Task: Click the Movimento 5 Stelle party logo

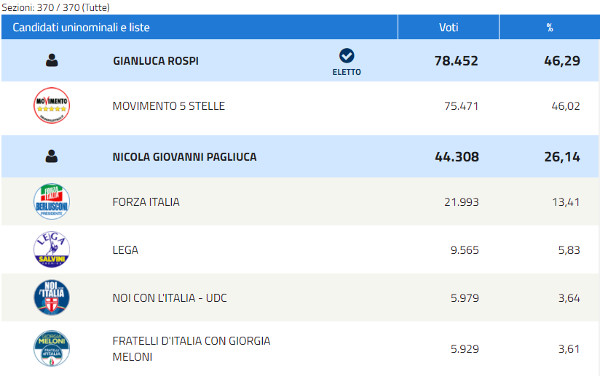Action: (x=52, y=105)
